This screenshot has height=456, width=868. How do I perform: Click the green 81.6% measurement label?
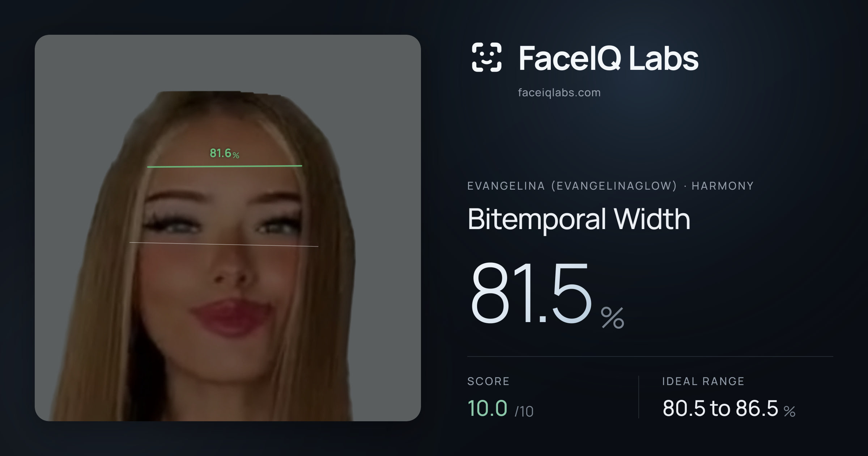(x=225, y=153)
